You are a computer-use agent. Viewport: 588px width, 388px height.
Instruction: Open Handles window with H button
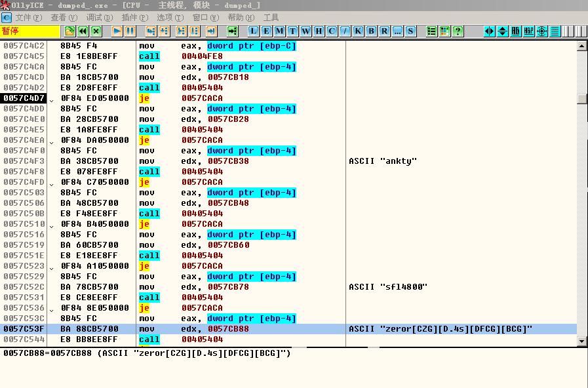(319, 31)
